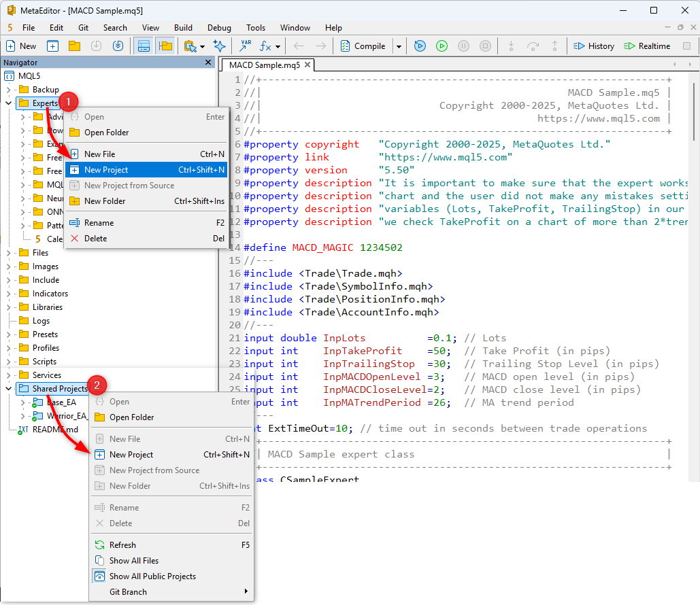The width and height of the screenshot is (700, 605).
Task: Toggle Show All Files option
Action: point(172,561)
